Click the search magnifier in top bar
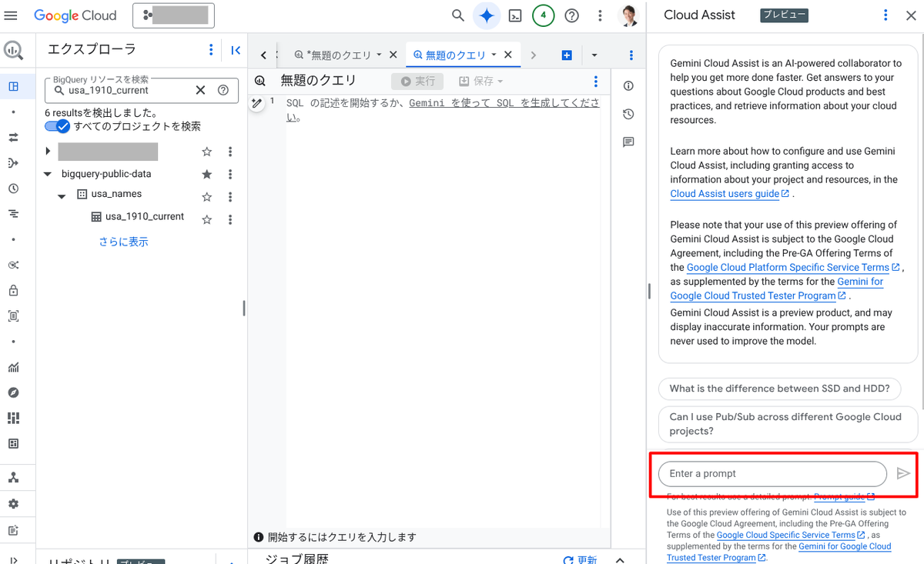The image size is (924, 564). click(458, 15)
